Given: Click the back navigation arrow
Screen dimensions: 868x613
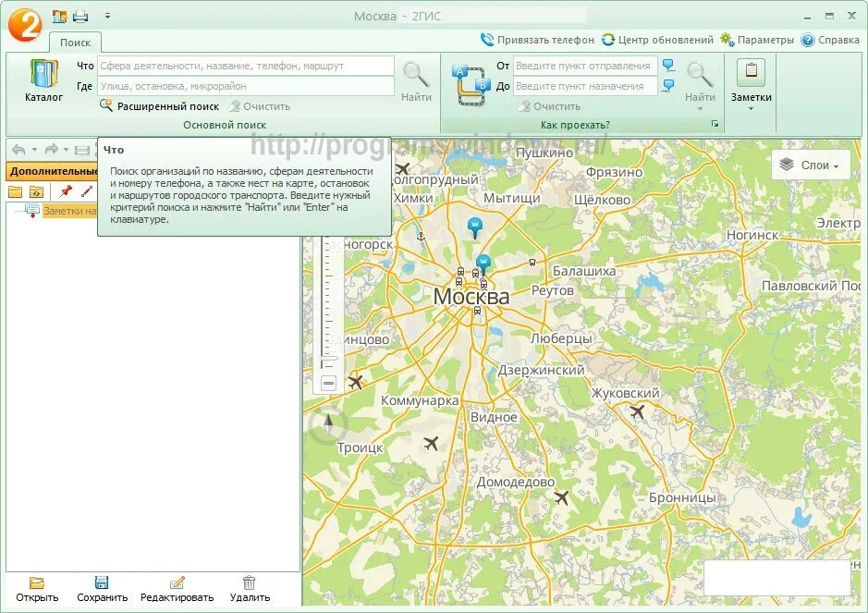Looking at the screenshot, I should (x=18, y=150).
